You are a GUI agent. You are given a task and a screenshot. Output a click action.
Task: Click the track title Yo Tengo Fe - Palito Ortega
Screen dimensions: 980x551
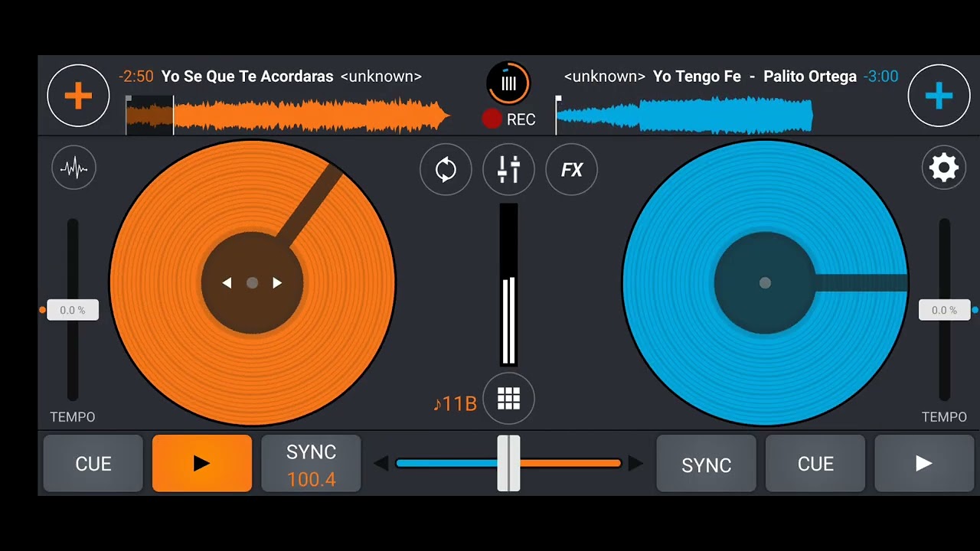pyautogui.click(x=755, y=77)
